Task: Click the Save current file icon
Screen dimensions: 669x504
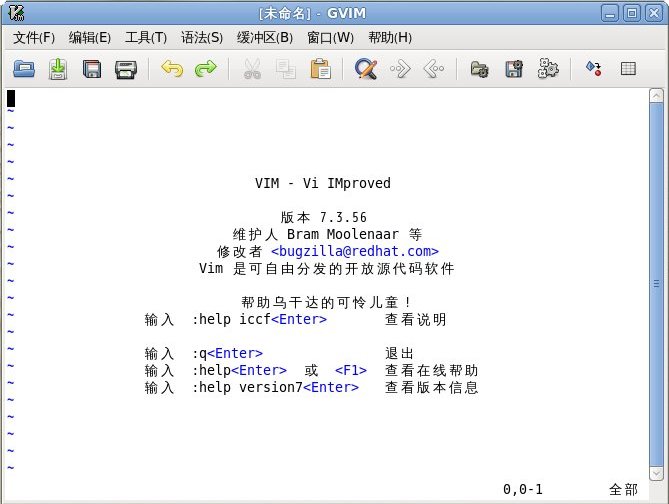Action: click(x=58, y=69)
